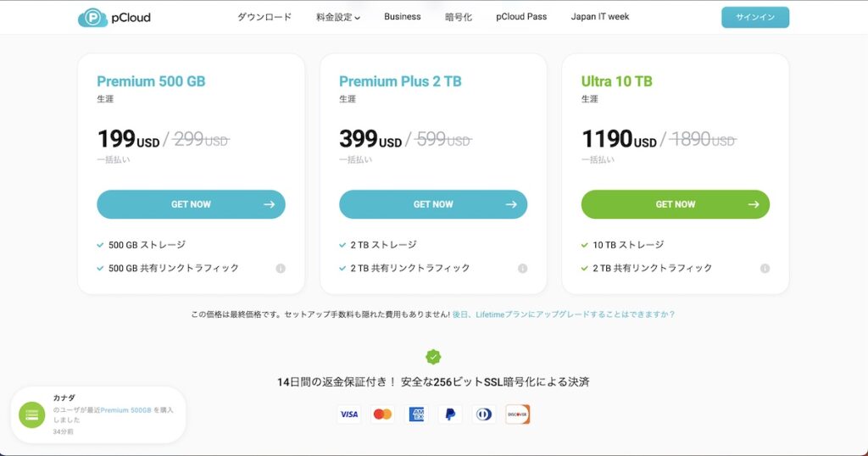
Task: Open the Business menu item
Action: [403, 17]
